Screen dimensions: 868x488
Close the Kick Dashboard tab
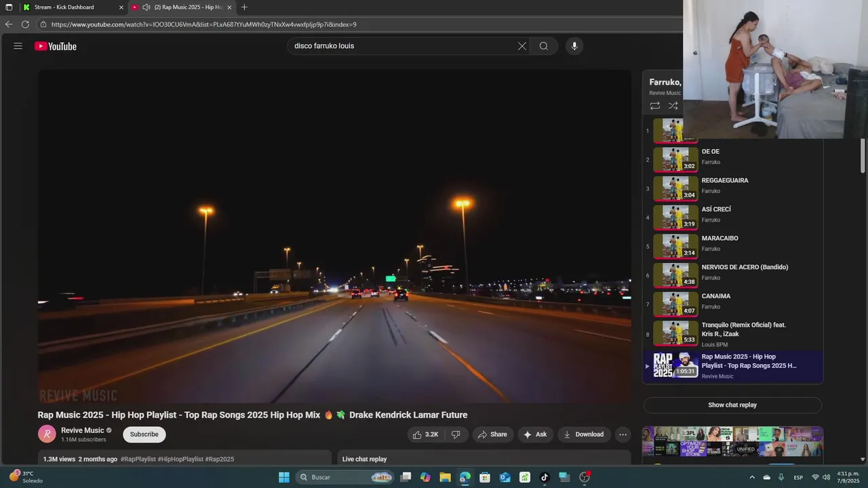(121, 7)
